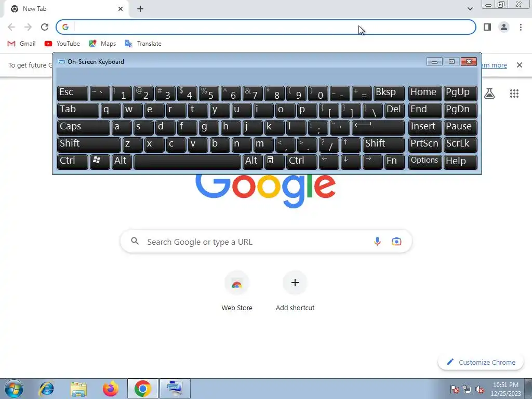Click the up arrow key

tap(351, 144)
